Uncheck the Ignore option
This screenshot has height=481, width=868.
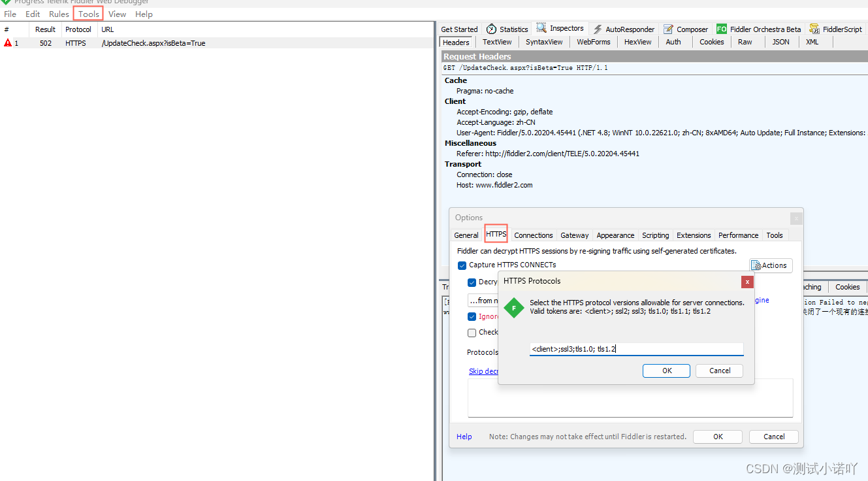472,316
